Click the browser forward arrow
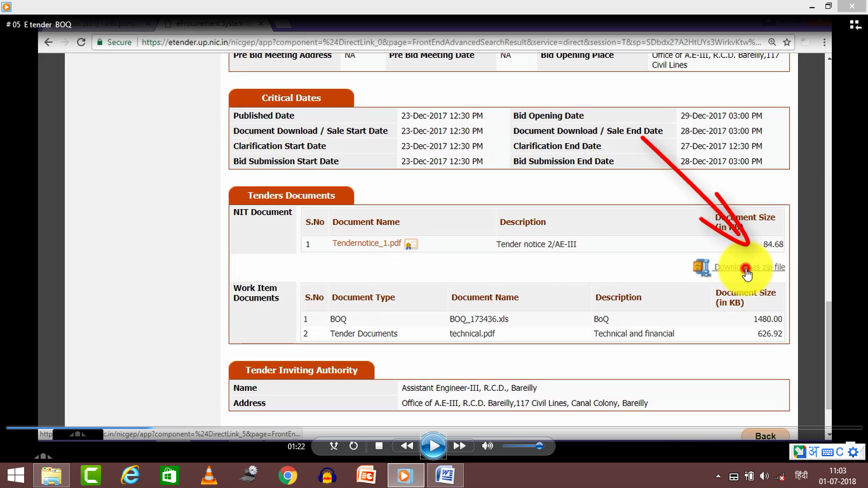 click(x=65, y=42)
